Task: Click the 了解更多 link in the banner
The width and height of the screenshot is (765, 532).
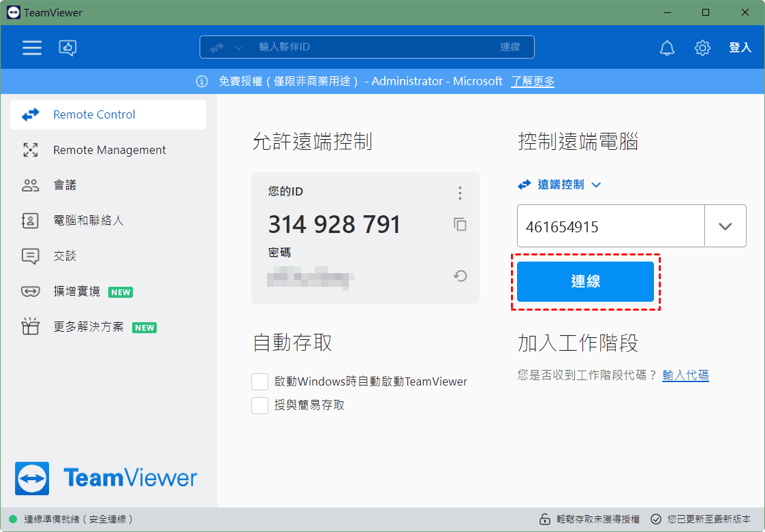Action: pyautogui.click(x=533, y=81)
